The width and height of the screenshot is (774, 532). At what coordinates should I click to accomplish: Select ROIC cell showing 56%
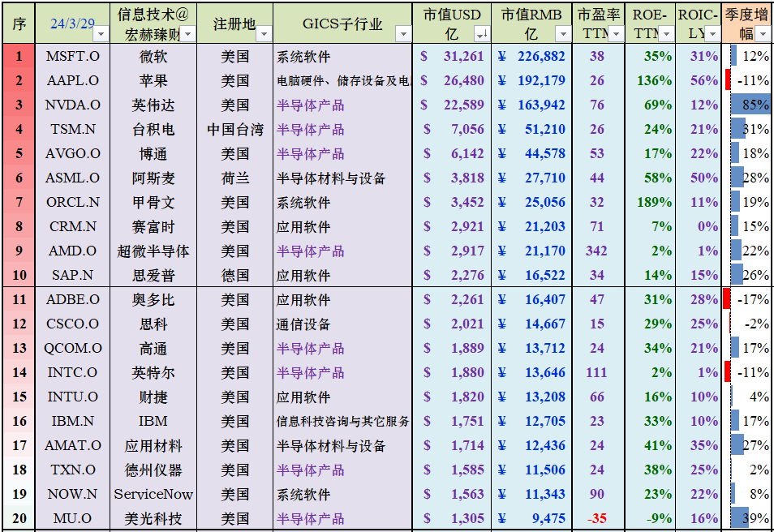click(x=698, y=80)
